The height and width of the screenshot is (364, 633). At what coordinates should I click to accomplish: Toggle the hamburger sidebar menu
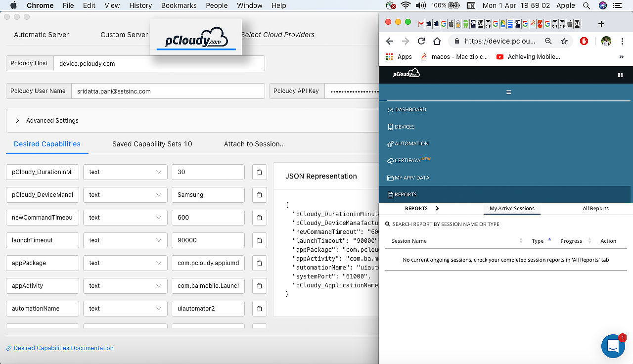pos(508,92)
